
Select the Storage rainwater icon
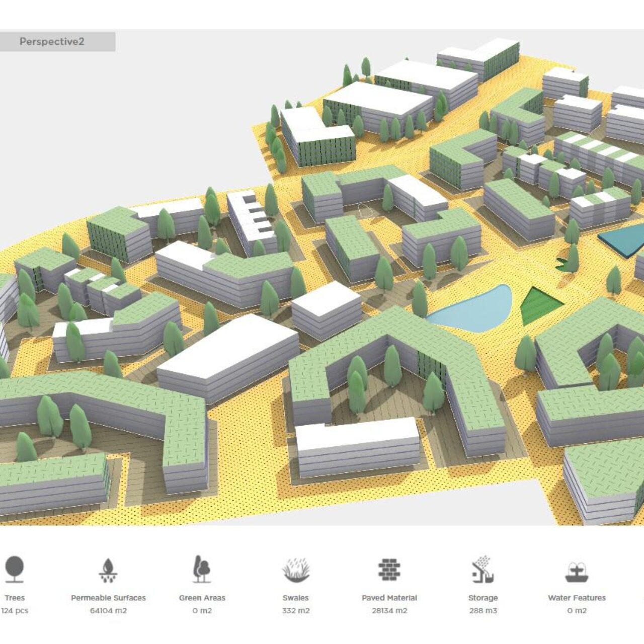tap(482, 569)
